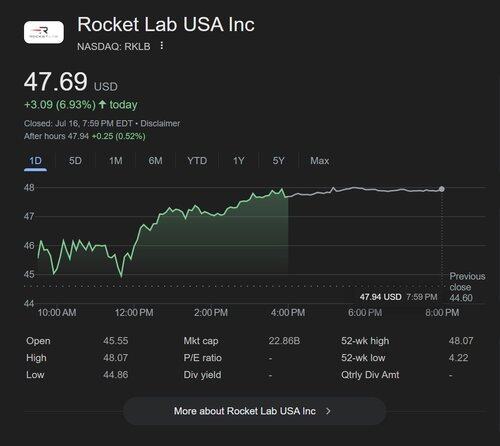500x446 pixels.
Task: Click the 47.69 USD price figure
Action: 71,82
